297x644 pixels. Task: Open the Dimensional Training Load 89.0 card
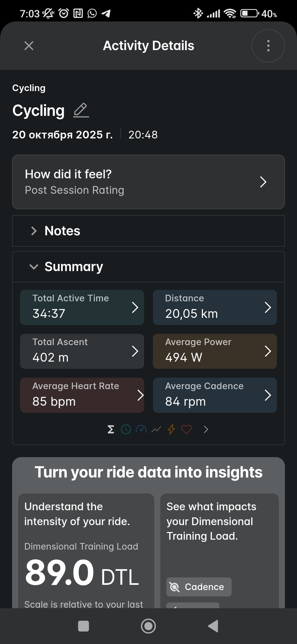pyautogui.click(x=86, y=551)
